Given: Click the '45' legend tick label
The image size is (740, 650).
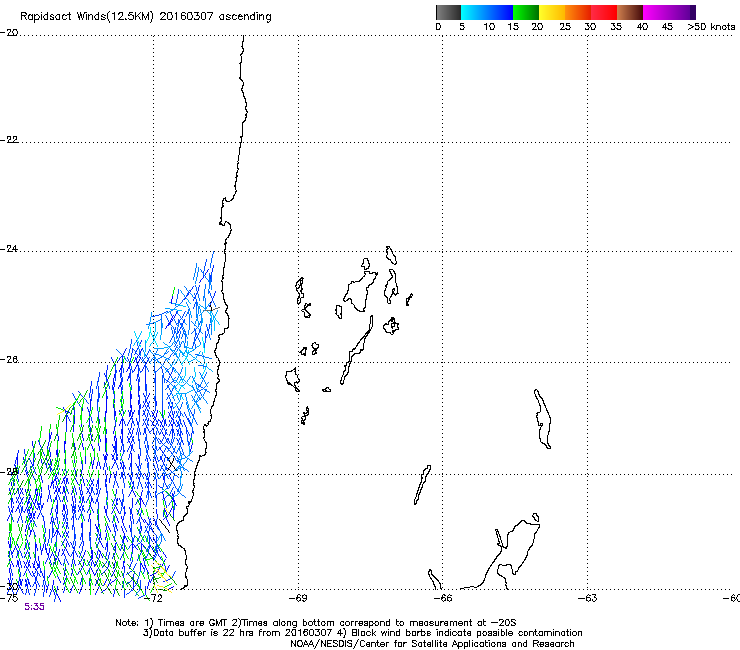Looking at the screenshot, I should pos(667,27).
